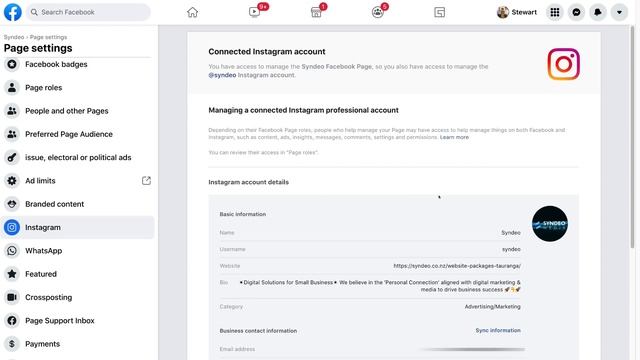Image resolution: width=640 pixels, height=360 pixels.
Task: Focus the Search Facebook field
Action: point(89,12)
